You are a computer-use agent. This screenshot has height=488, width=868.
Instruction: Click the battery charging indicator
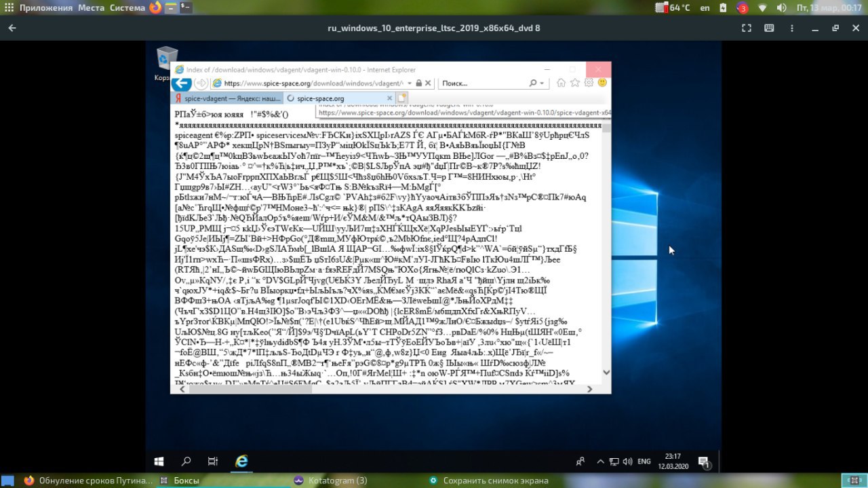click(x=724, y=8)
